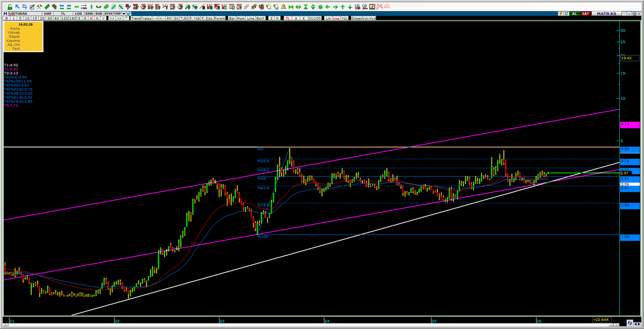Click the green refresh icon beside AL
The image size is (644, 329).
566,13
